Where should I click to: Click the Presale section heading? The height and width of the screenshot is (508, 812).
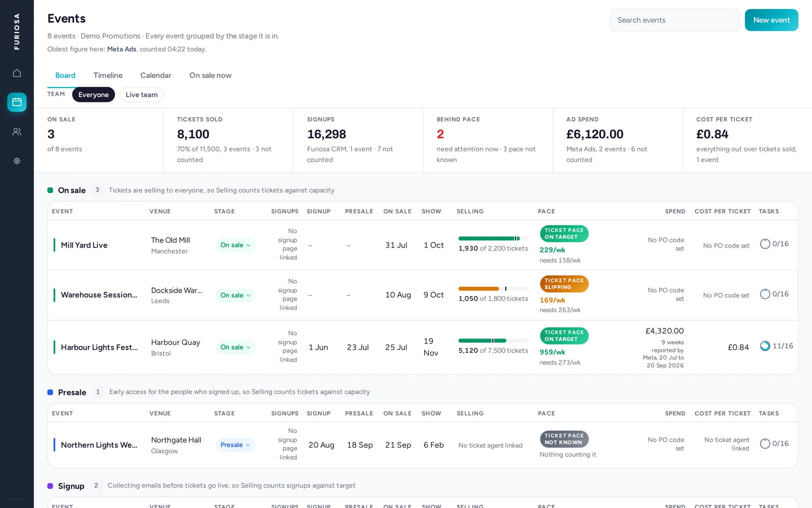coord(72,392)
